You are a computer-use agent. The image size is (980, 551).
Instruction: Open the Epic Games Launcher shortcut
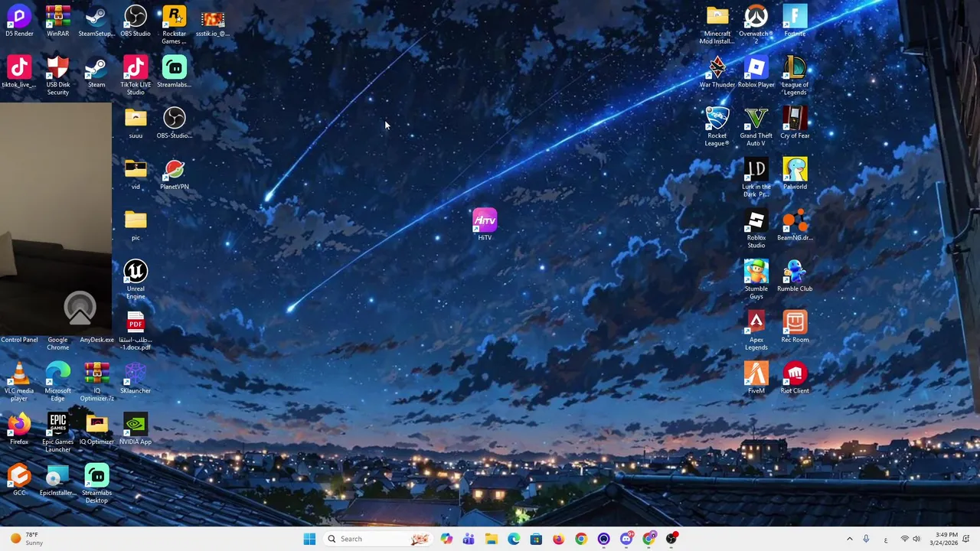coord(57,432)
